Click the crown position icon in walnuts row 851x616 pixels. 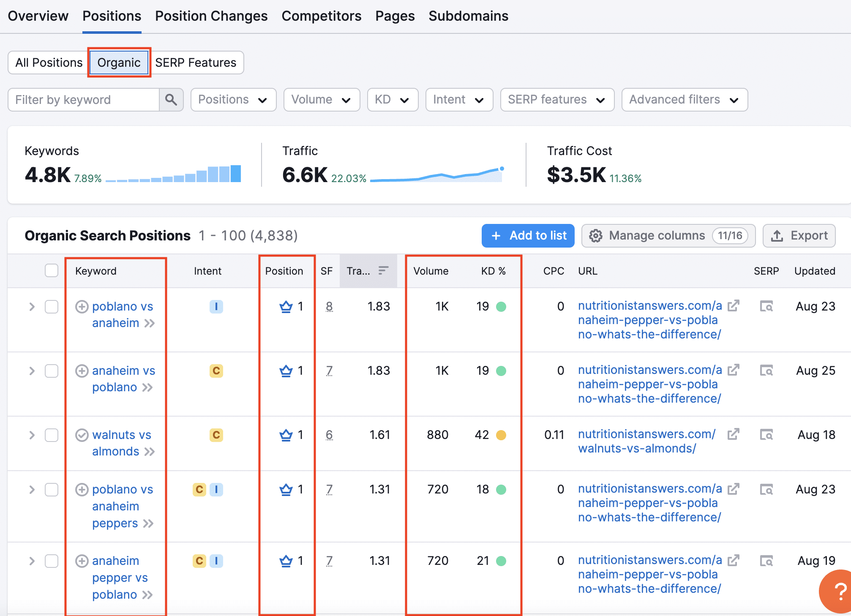(x=286, y=435)
